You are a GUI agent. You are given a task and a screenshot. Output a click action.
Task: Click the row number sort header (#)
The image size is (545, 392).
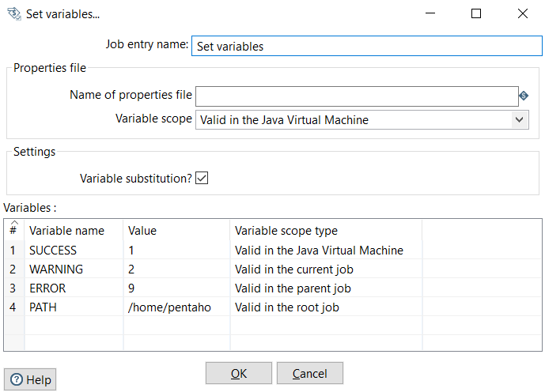(x=13, y=230)
